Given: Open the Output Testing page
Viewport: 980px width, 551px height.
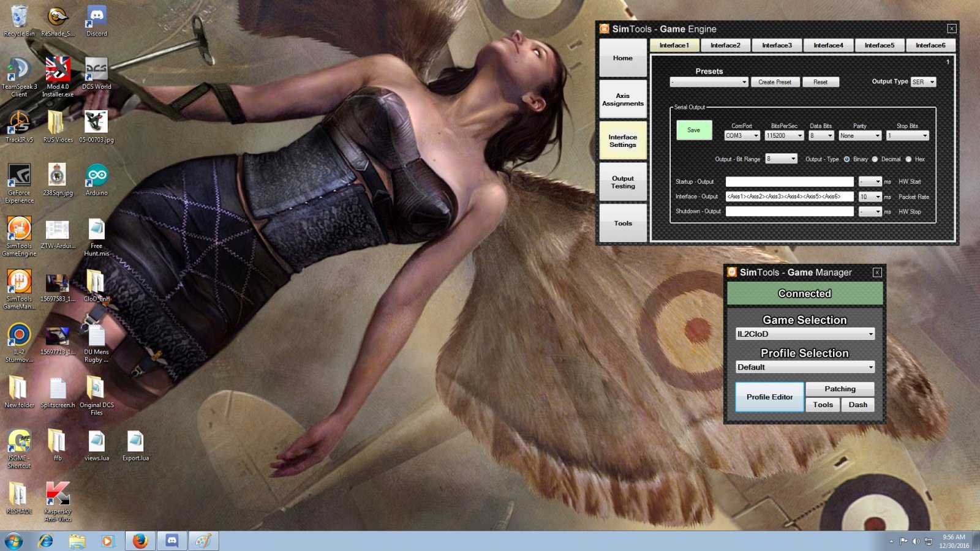Looking at the screenshot, I should coord(623,182).
